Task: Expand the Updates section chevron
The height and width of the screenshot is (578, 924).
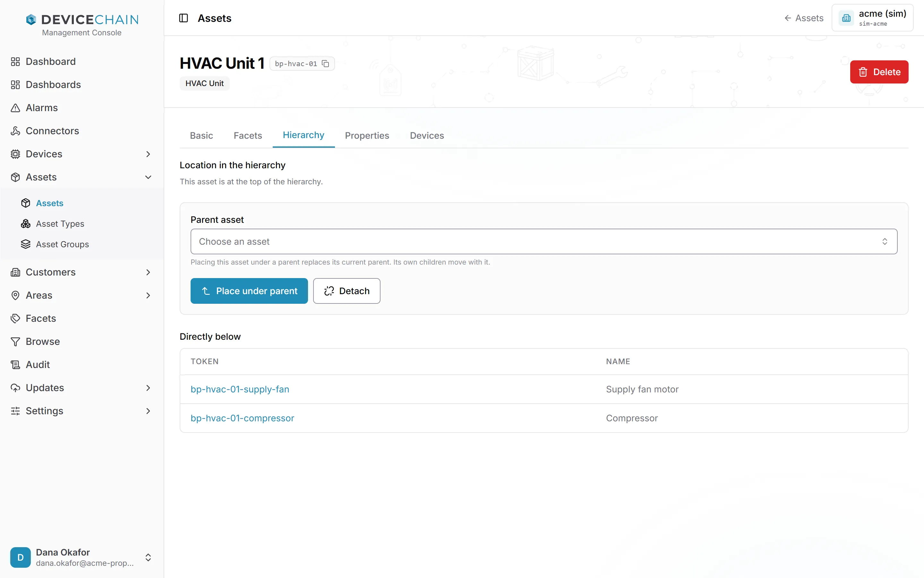Action: (x=148, y=388)
